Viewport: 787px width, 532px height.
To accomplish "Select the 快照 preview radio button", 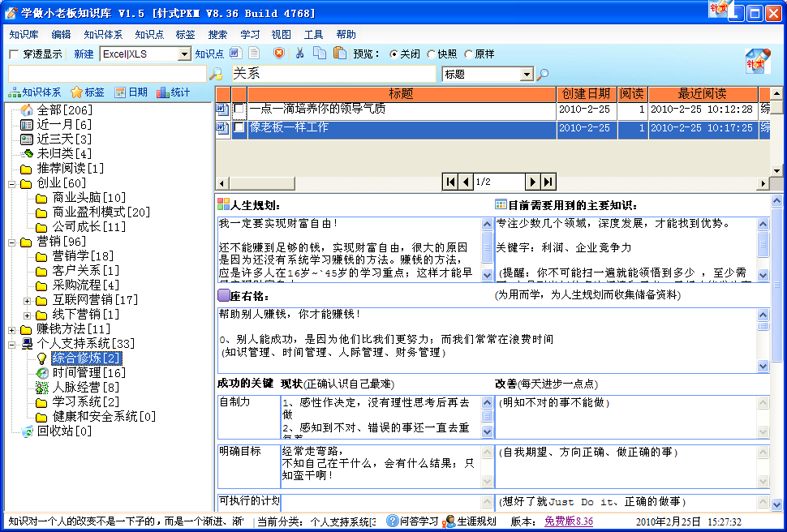I will pos(431,54).
